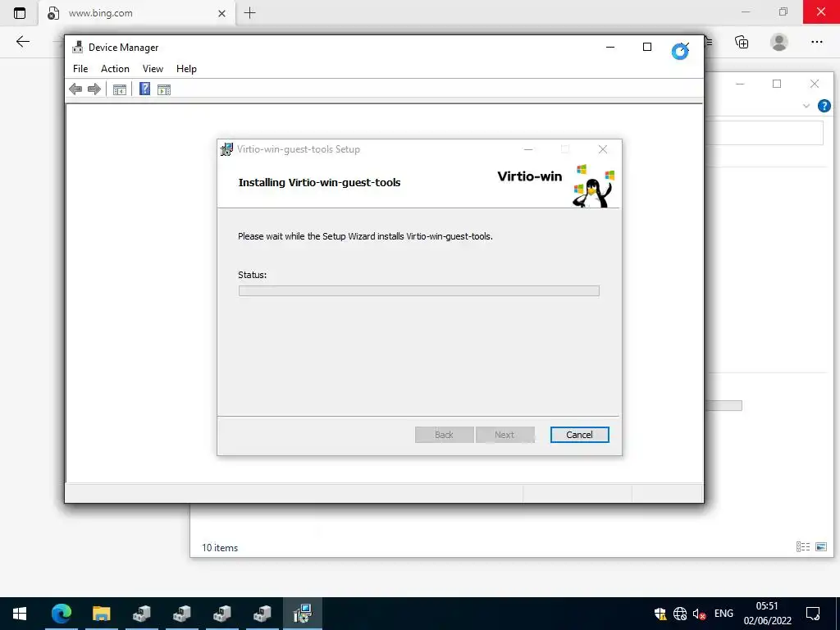The image size is (840, 630).
Task: Click the '10 items' status text
Action: click(220, 547)
